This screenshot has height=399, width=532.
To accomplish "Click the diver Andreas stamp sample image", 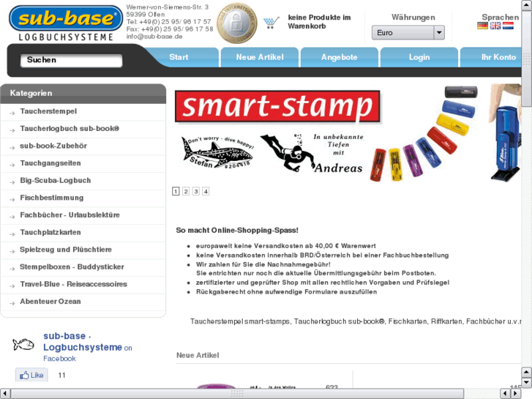I will click(x=312, y=153).
